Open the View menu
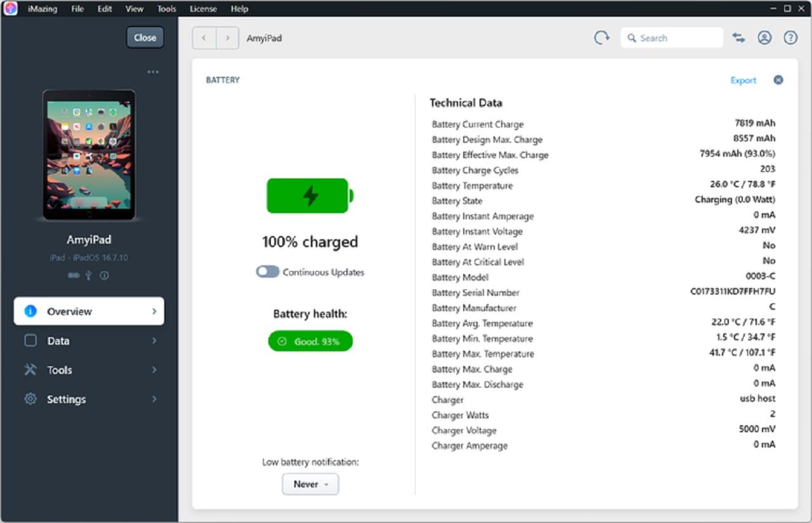This screenshot has height=523, width=812. point(134,9)
